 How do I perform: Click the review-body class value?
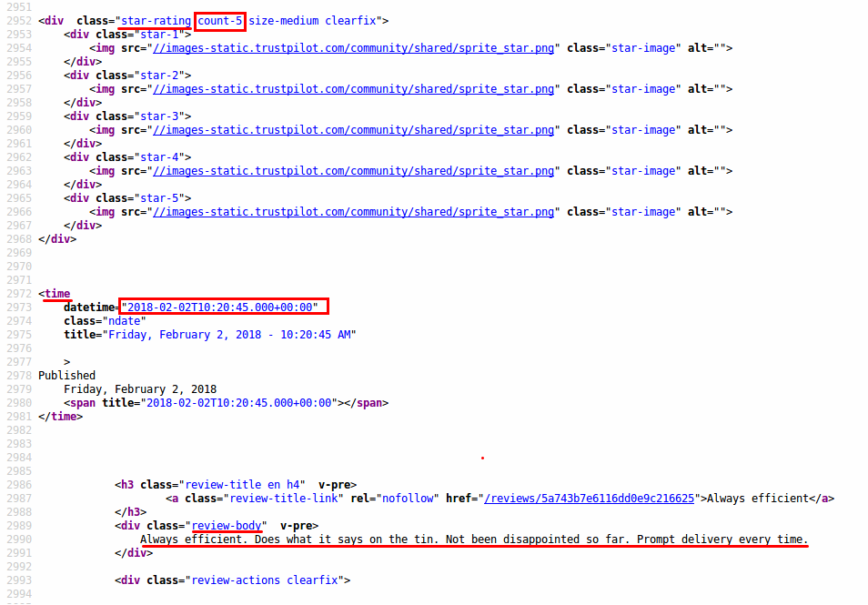click(227, 526)
